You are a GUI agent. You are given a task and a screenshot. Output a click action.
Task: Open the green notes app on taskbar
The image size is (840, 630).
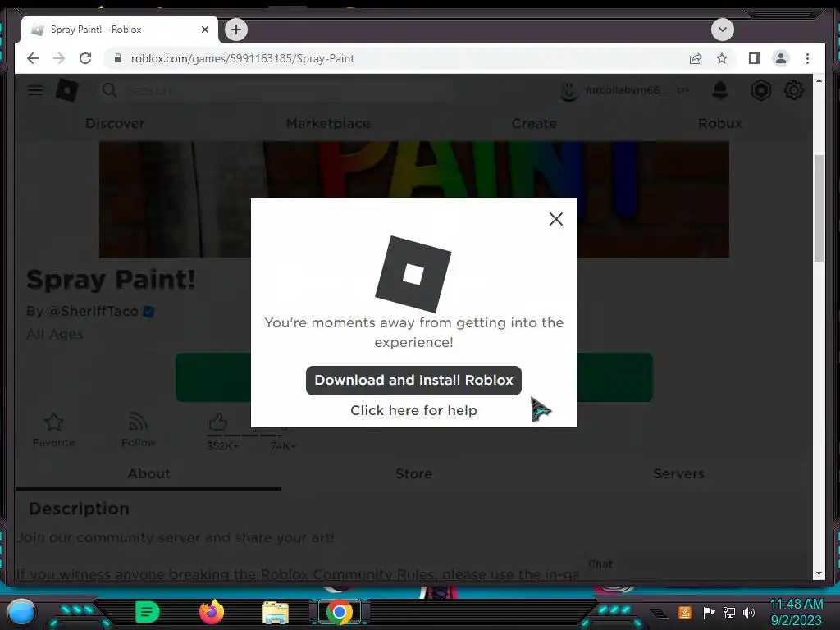[x=147, y=612]
